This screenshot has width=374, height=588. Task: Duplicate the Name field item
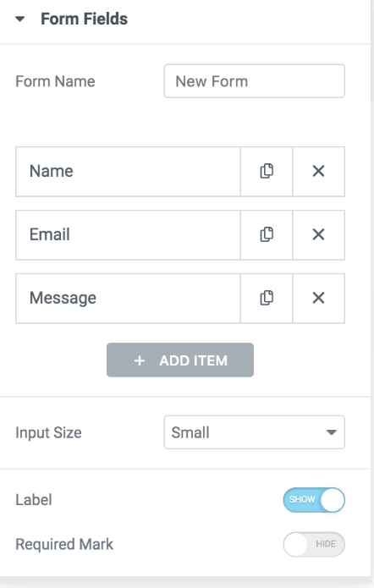(x=267, y=172)
